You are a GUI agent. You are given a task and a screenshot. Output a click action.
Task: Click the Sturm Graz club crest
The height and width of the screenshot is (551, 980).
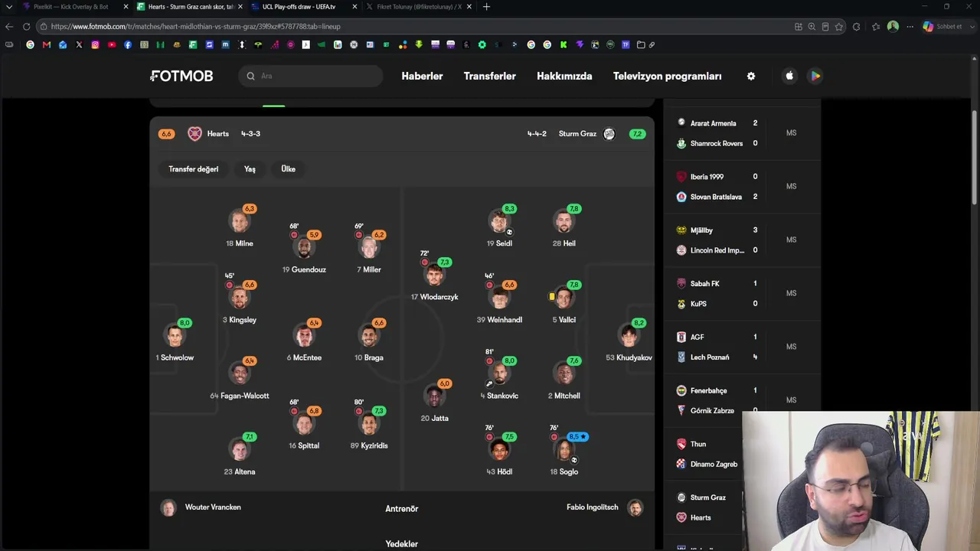(609, 134)
